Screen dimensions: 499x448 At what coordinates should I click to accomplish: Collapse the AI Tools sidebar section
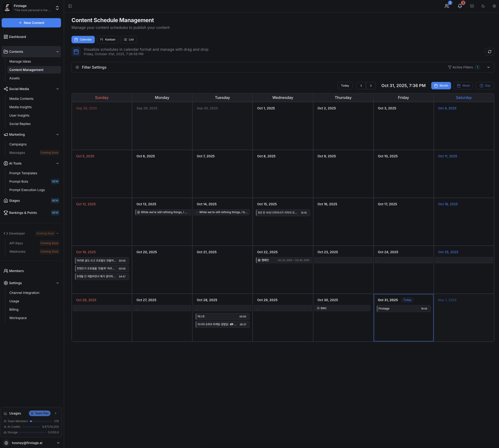click(x=57, y=163)
